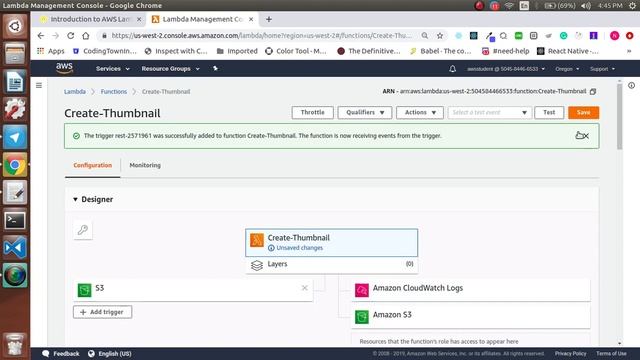Click the Amazon S3 resource icon
Viewport: 640px width, 360px height.
point(362,317)
